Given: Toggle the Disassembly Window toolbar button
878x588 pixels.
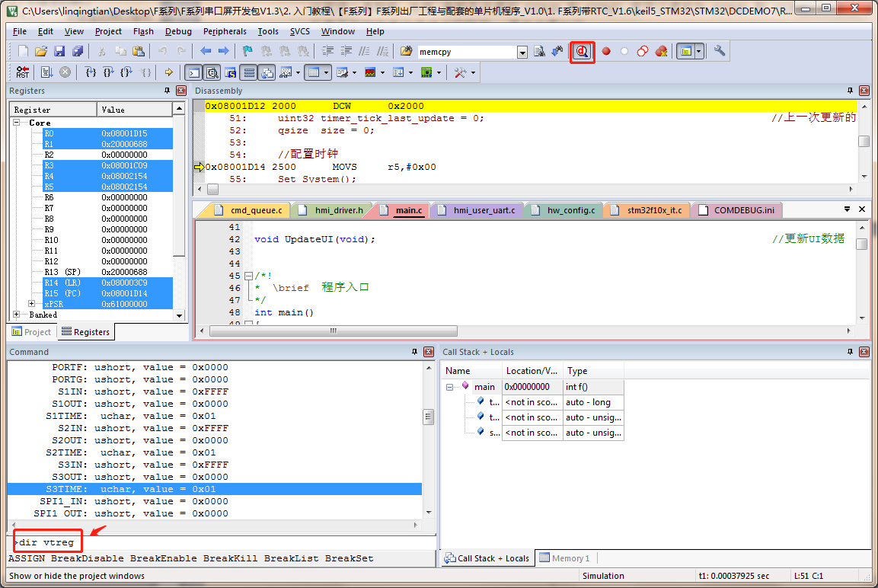Looking at the screenshot, I should (x=212, y=72).
